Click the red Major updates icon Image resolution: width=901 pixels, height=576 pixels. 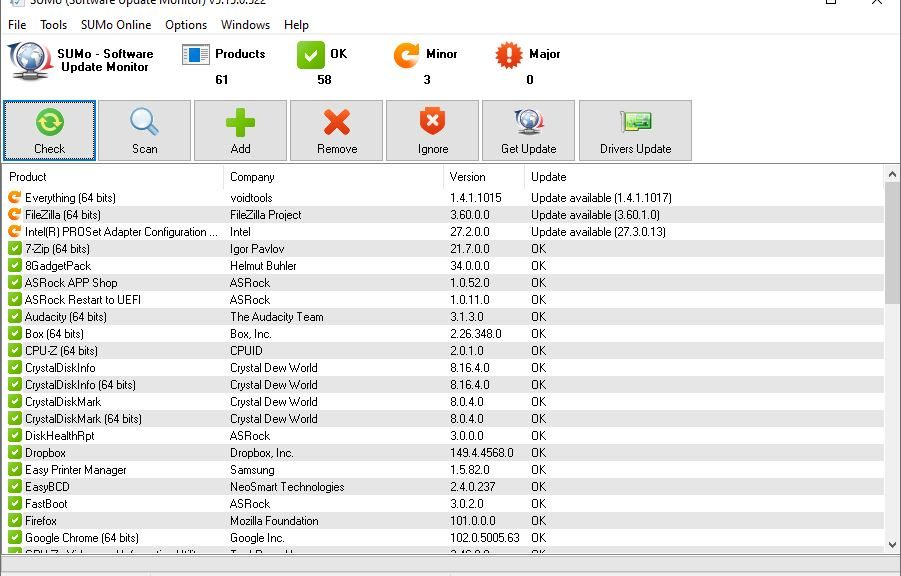pos(509,55)
